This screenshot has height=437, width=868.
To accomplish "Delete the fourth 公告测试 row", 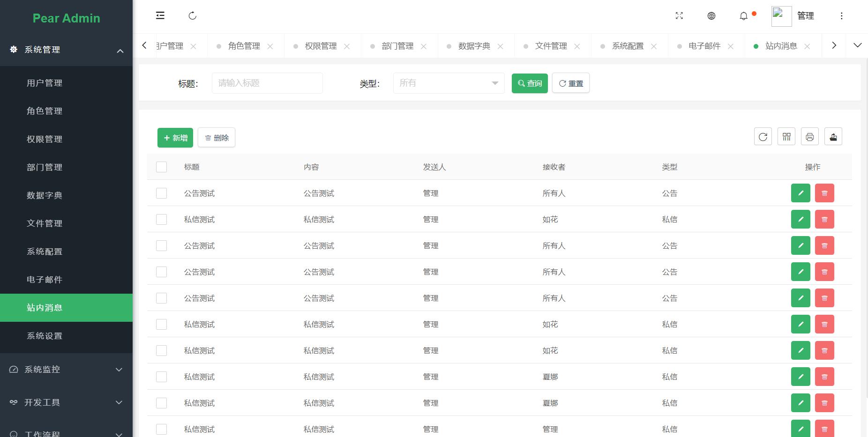I will coord(824,298).
